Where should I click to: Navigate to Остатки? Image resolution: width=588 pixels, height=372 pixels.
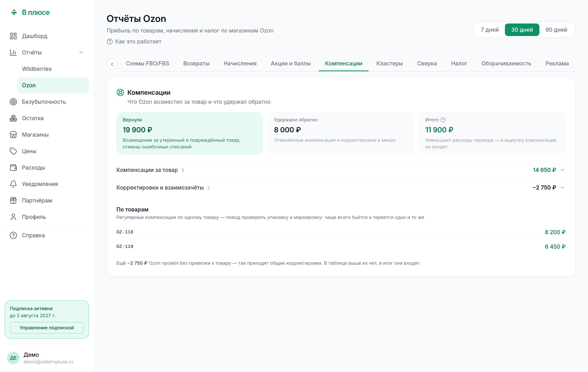47,118
